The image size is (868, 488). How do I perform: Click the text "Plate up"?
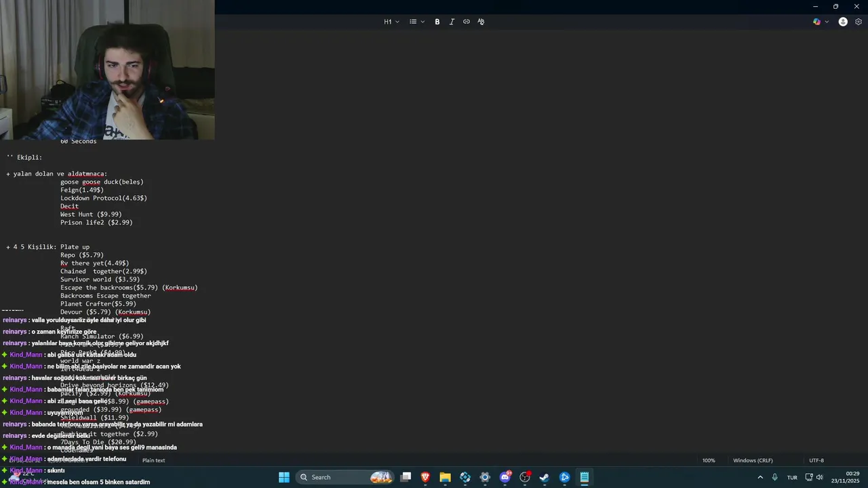click(75, 247)
